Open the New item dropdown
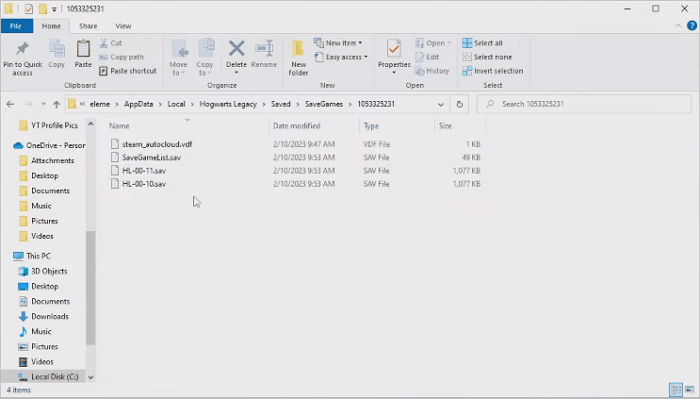 [x=338, y=43]
